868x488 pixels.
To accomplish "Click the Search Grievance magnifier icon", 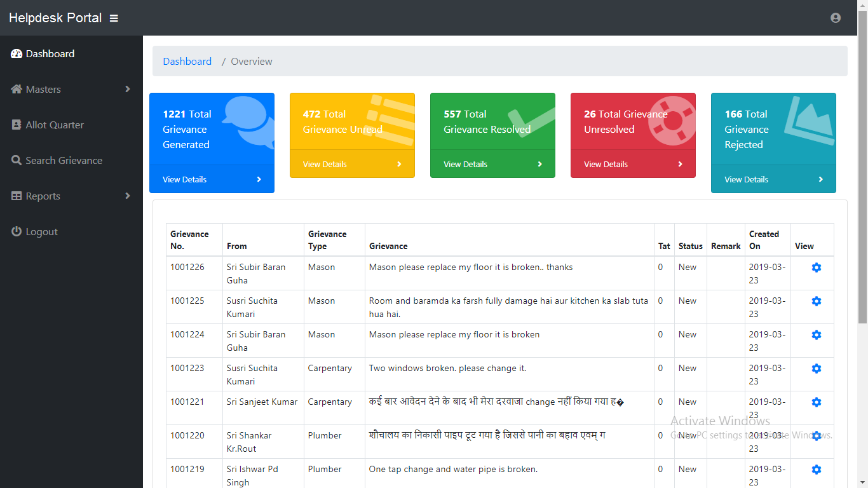I will (17, 161).
